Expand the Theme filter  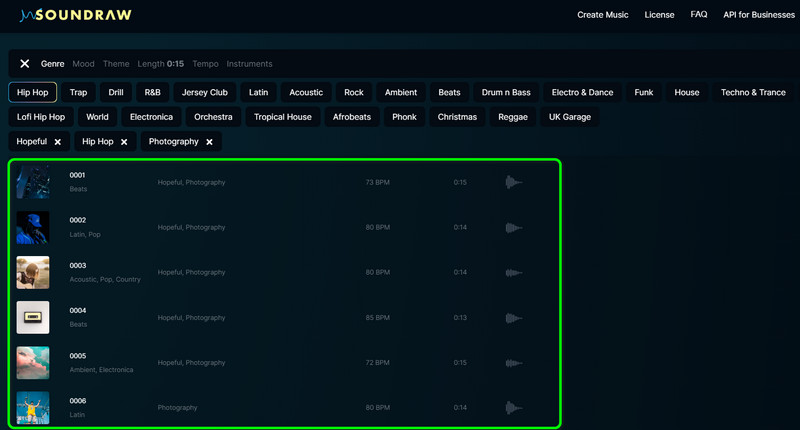click(x=116, y=64)
